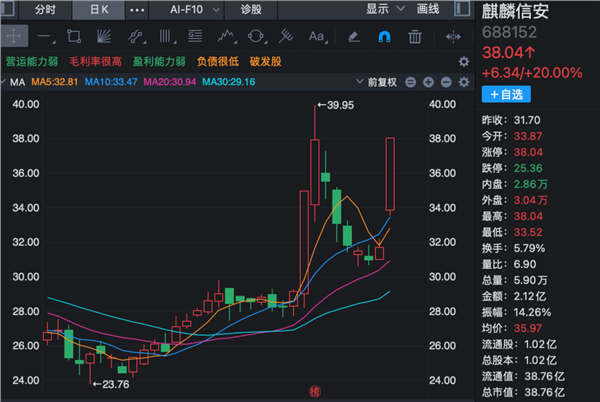Click the MA5:32.81 label
This screenshot has height=402, width=600.
click(x=54, y=82)
